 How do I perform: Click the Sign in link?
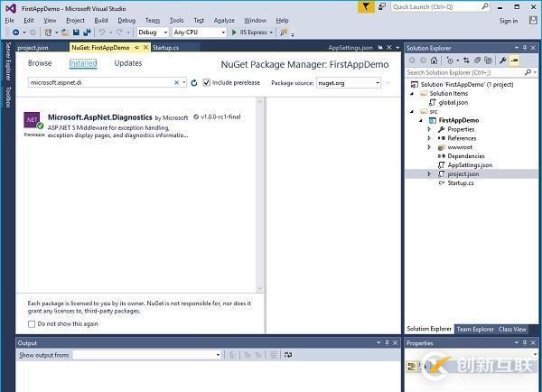[508, 21]
